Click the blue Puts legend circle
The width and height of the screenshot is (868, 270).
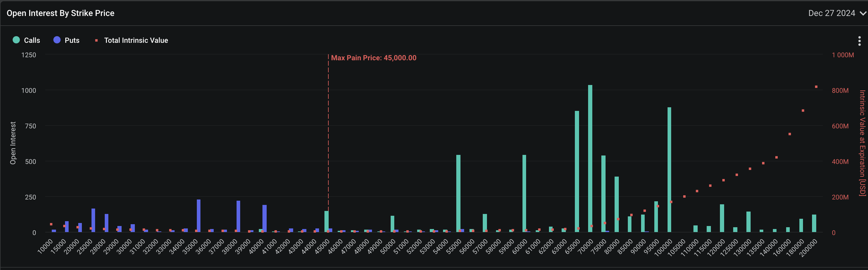(x=57, y=40)
